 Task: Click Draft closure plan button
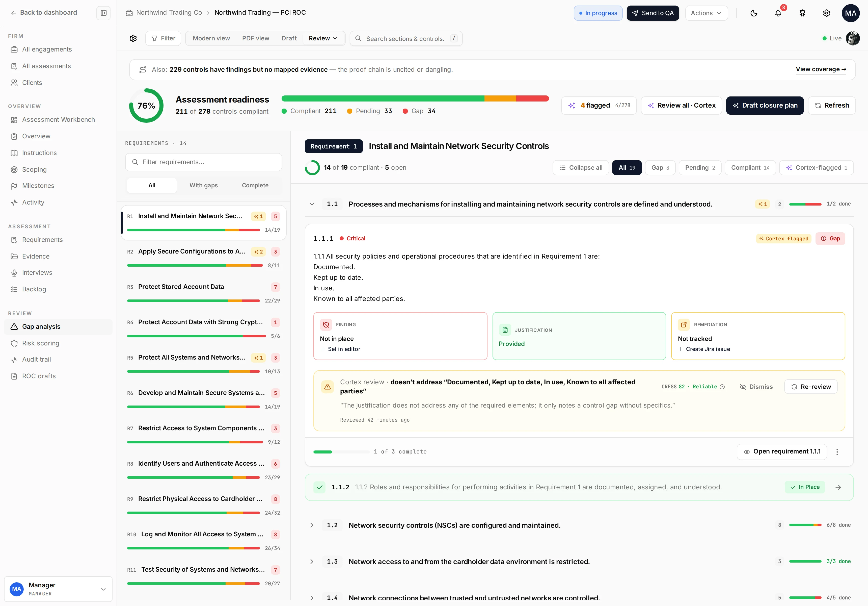pyautogui.click(x=765, y=106)
